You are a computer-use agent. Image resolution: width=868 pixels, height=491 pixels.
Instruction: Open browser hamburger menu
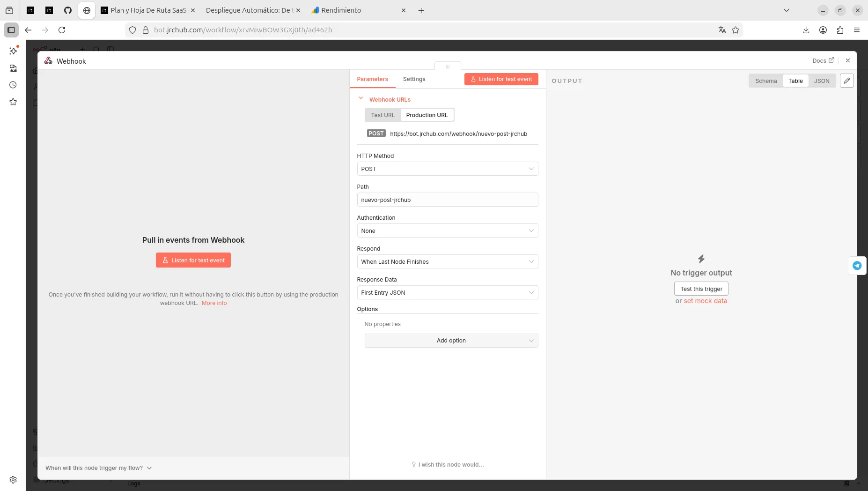[x=857, y=30]
